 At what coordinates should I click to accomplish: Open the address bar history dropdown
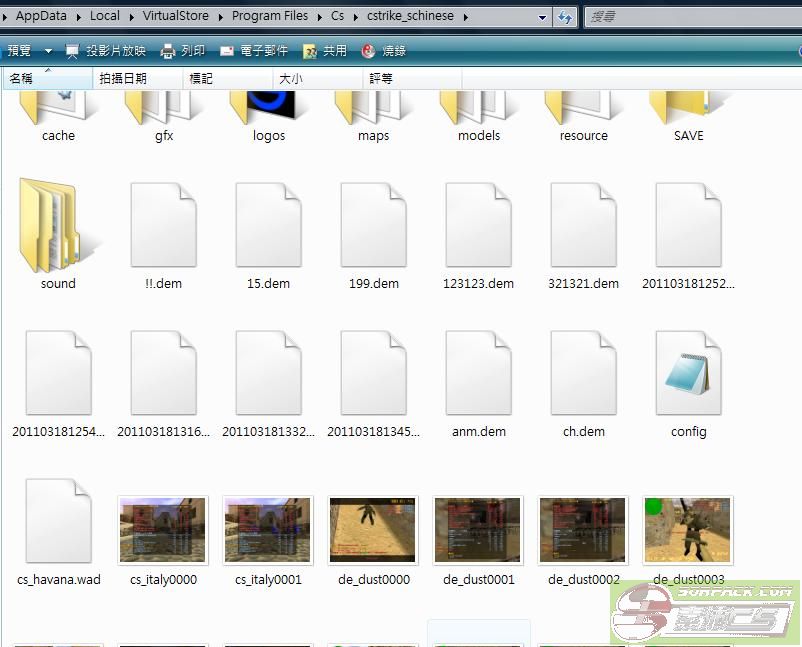pos(542,17)
